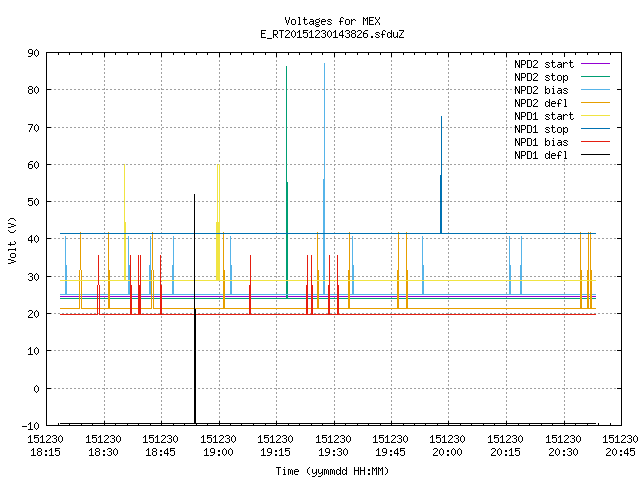
Task: Click the tall green NPD2 stop spike near 86 V
Action: tap(287, 182)
